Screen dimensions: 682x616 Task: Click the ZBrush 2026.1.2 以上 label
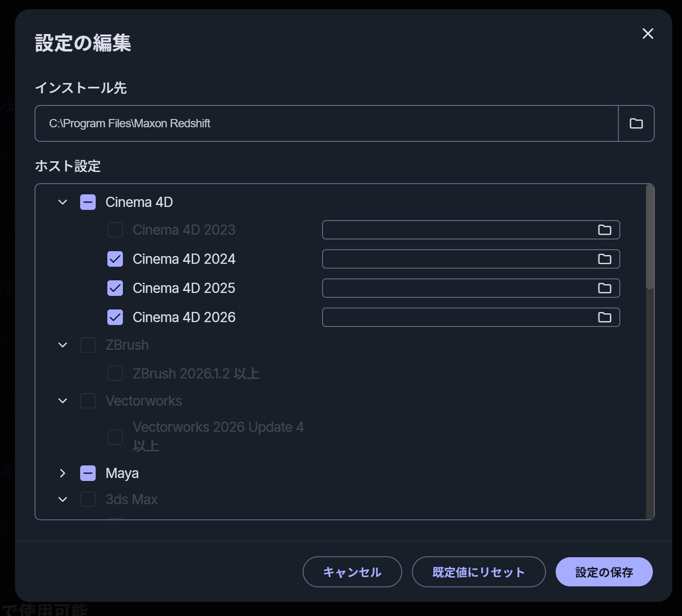click(196, 374)
